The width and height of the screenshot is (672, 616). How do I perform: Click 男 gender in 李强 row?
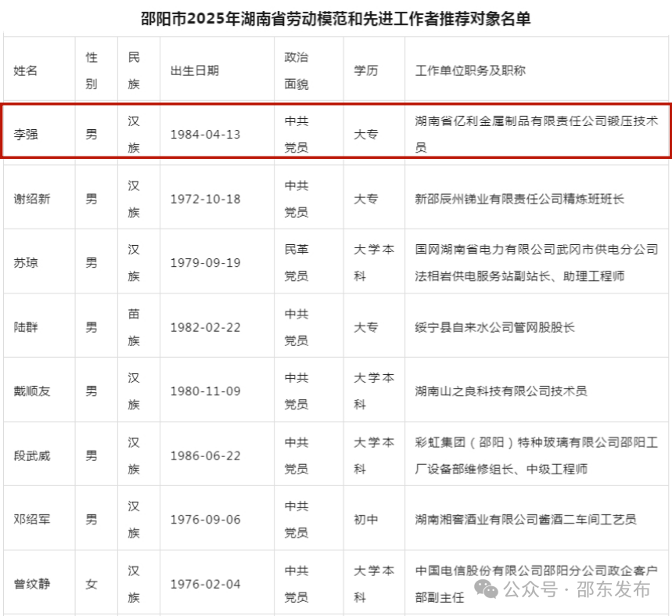point(92,134)
